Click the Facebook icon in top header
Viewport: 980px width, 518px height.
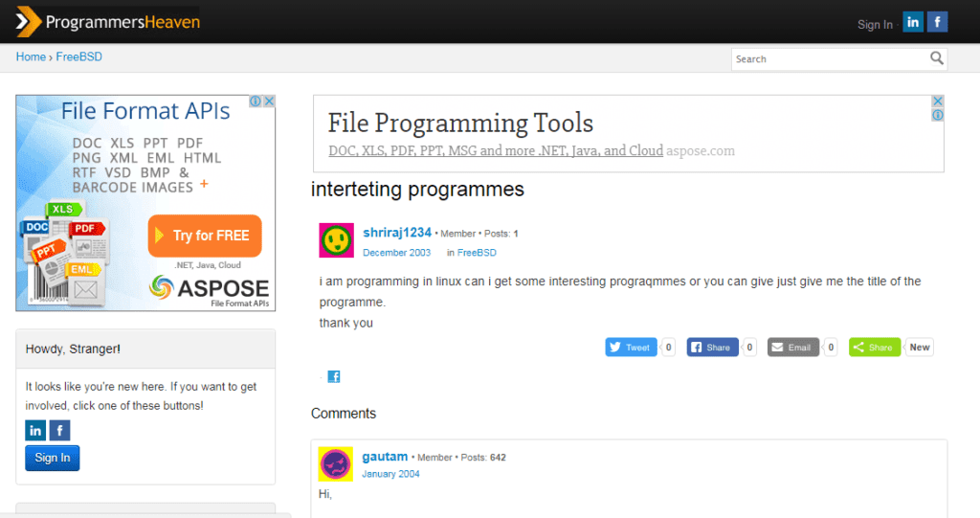click(x=937, y=22)
